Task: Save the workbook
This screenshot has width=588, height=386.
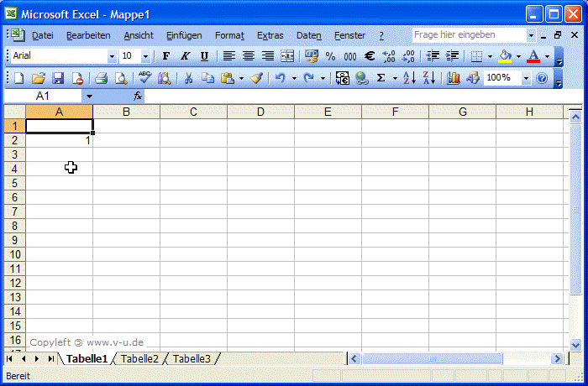Action: tap(58, 78)
